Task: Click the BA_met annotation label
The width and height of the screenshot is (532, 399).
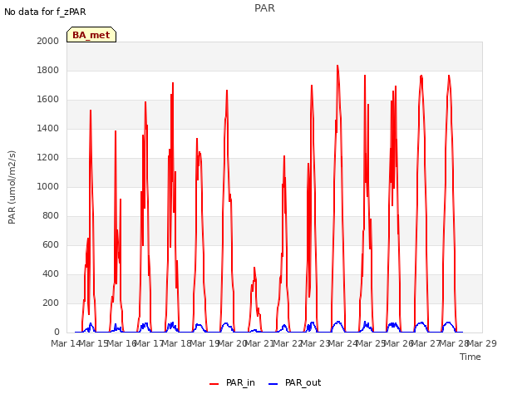Action: click(91, 35)
